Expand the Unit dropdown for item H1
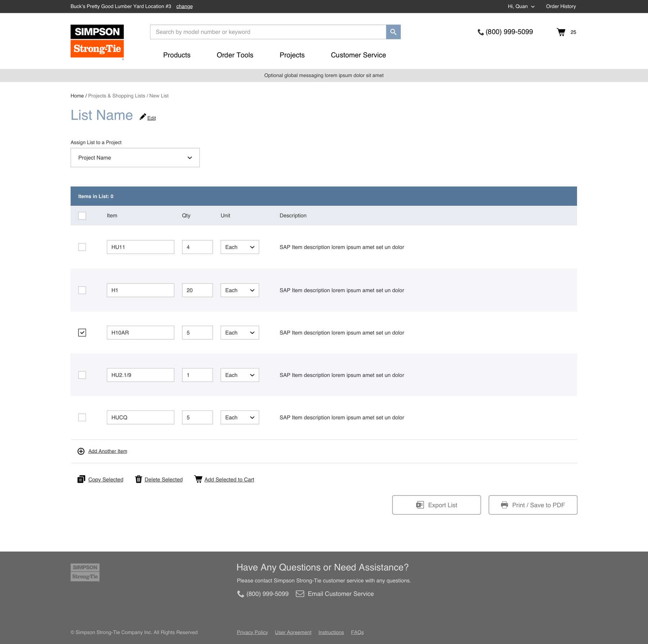 coord(239,290)
